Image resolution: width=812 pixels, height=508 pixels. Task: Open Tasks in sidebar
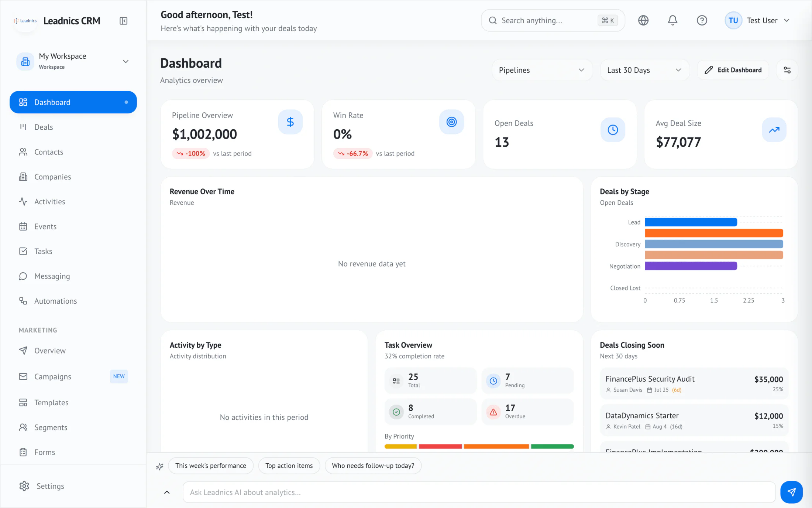click(73, 251)
